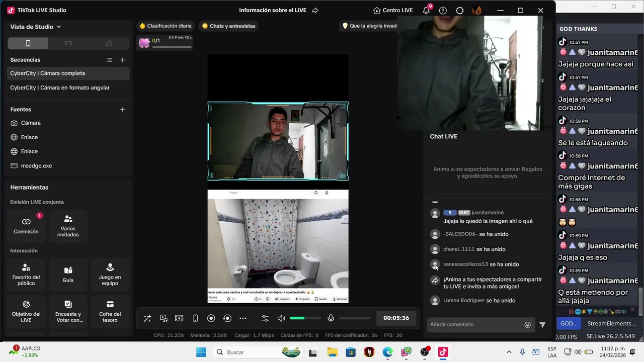This screenshot has width=644, height=362.
Task: Open the audio mixer settings icon
Action: pyautogui.click(x=265, y=318)
